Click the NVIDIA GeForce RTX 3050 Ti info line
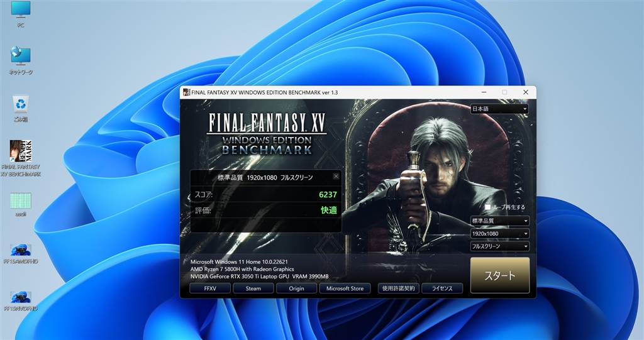The width and height of the screenshot is (644, 340). pos(259,277)
